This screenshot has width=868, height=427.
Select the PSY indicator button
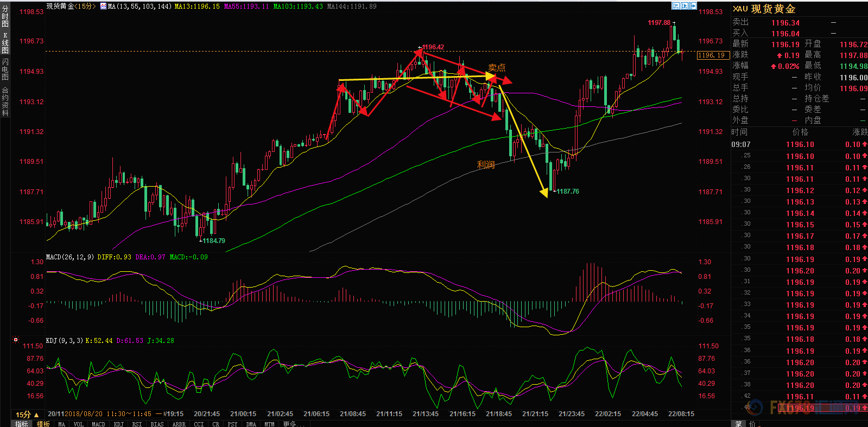[x=232, y=424]
